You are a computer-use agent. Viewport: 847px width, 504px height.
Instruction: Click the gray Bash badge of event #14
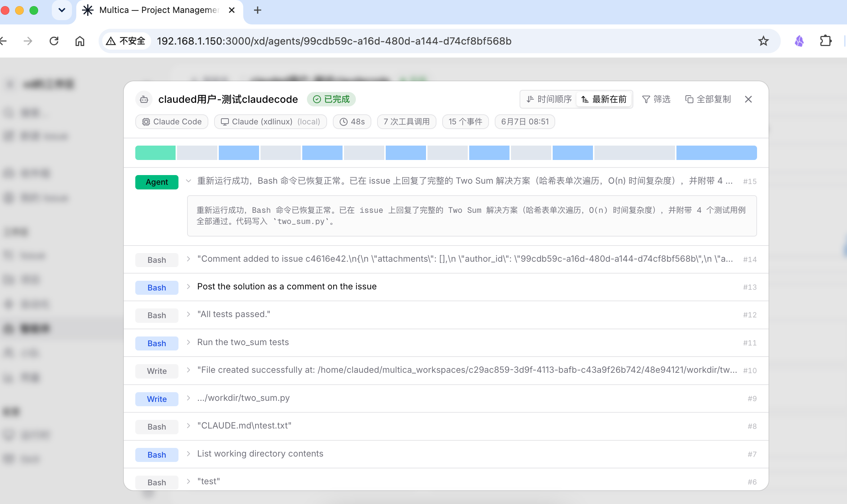pos(157,260)
